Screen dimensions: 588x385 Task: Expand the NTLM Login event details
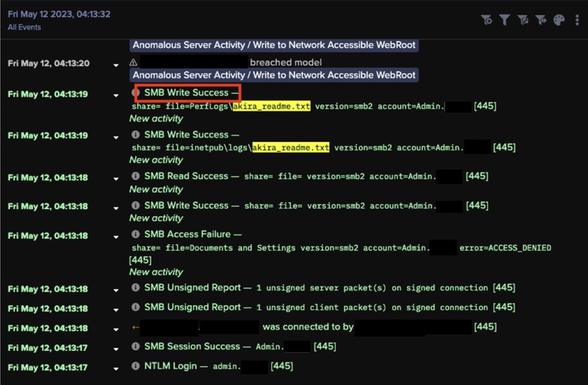[x=116, y=368]
